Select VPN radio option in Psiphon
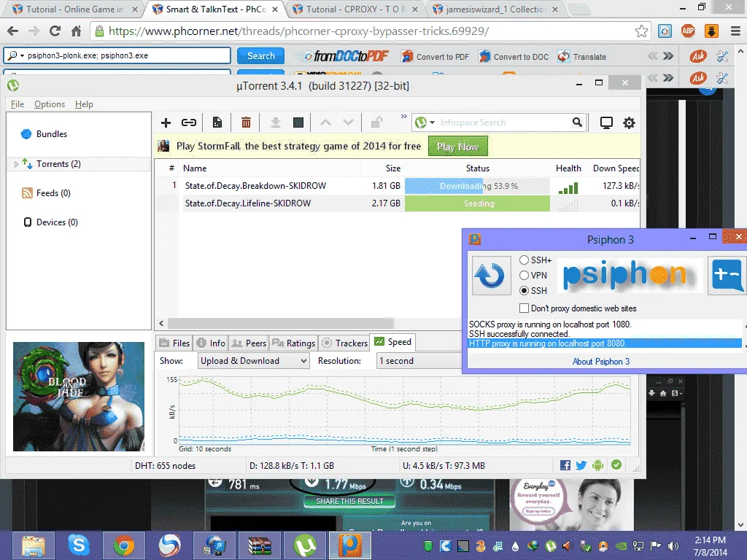 click(524, 275)
